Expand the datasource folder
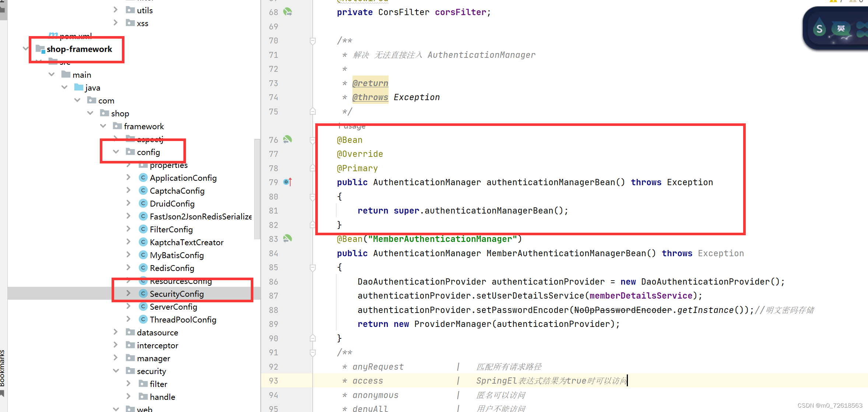Image resolution: width=868 pixels, height=412 pixels. 115,332
